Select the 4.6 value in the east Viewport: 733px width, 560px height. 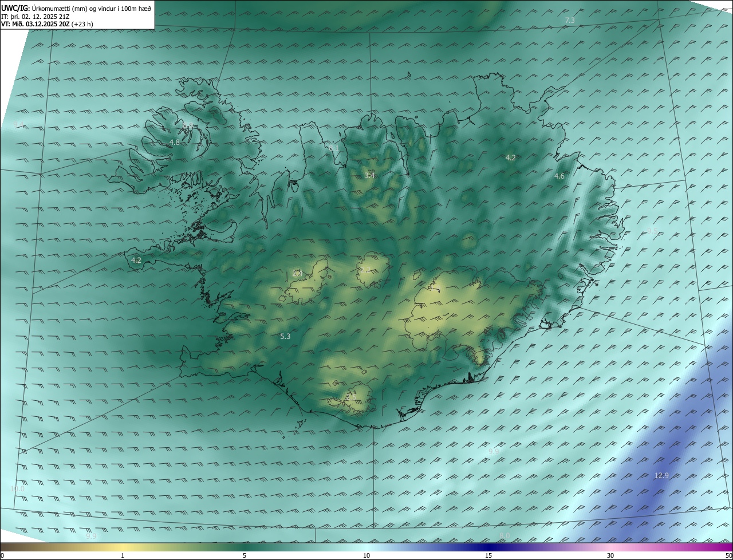point(559,176)
